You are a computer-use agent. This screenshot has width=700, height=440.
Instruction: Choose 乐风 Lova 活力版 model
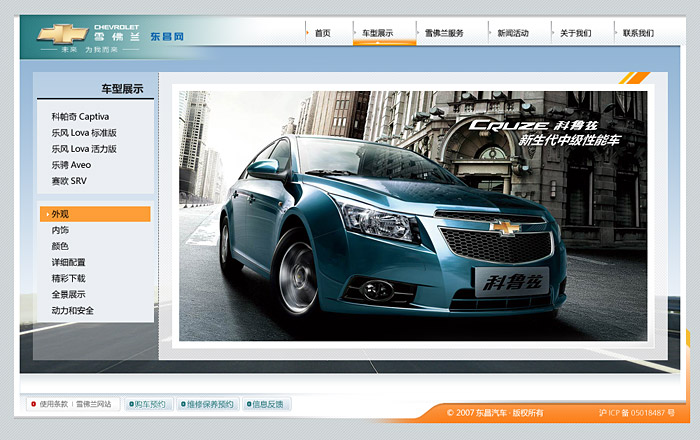coord(84,149)
